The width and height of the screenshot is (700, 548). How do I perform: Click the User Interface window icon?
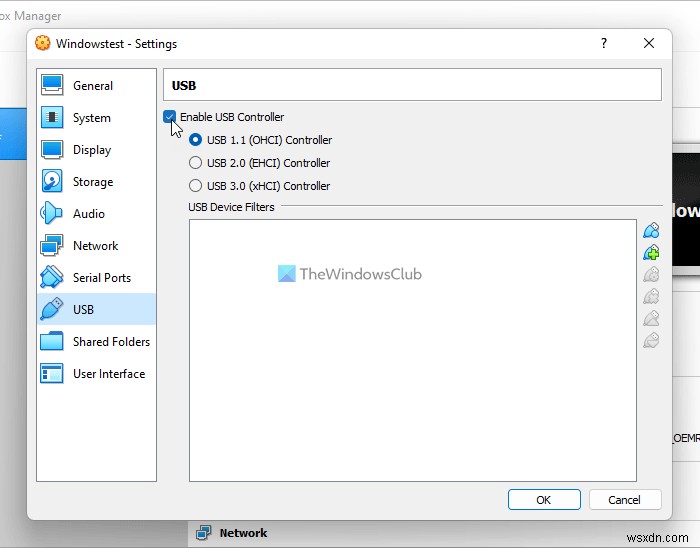point(52,374)
